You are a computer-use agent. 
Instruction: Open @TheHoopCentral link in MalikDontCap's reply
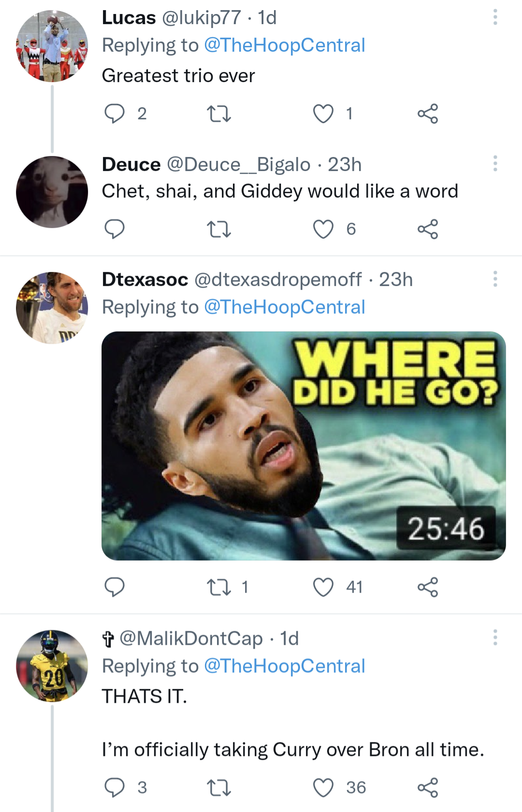(x=284, y=666)
